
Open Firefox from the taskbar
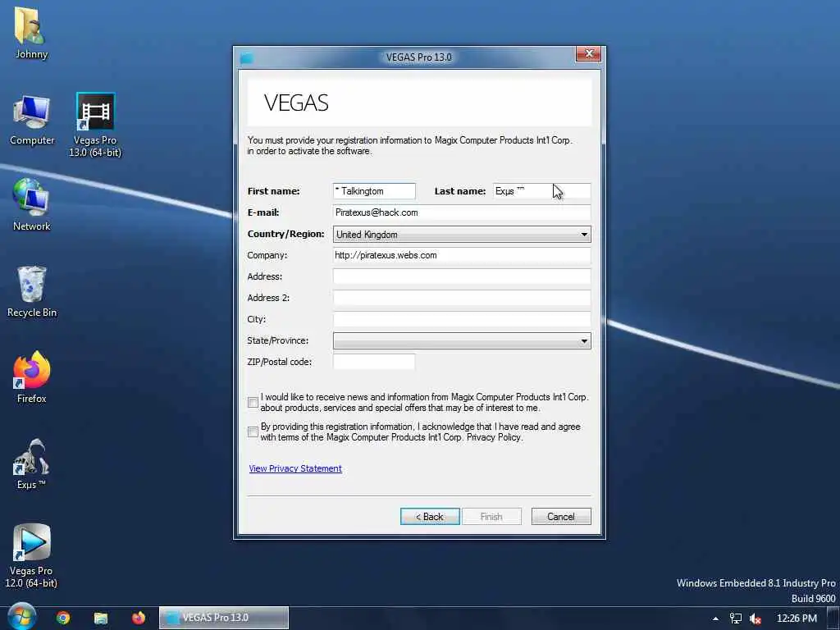point(138,618)
